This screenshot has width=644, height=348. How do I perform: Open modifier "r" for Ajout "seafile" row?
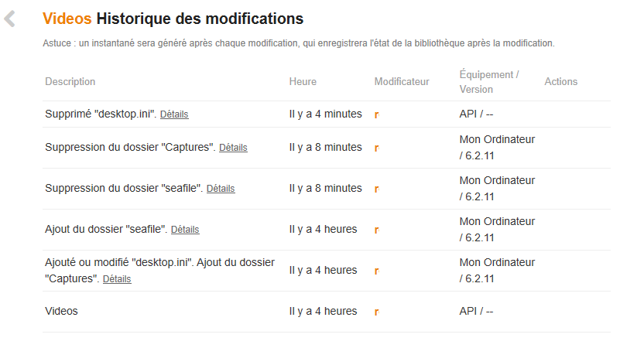(376, 230)
